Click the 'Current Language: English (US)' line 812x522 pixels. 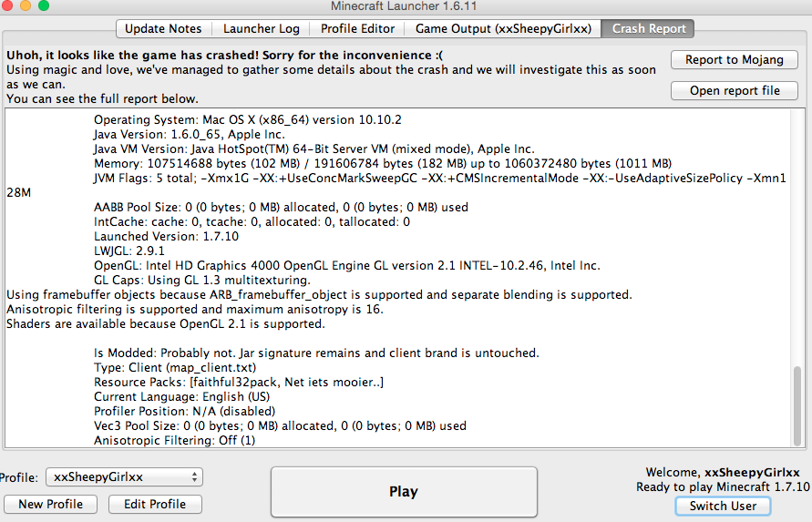(x=181, y=396)
